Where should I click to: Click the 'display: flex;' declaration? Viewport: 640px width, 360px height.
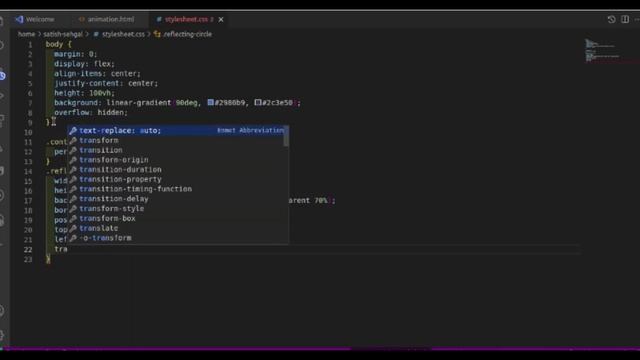coord(84,64)
